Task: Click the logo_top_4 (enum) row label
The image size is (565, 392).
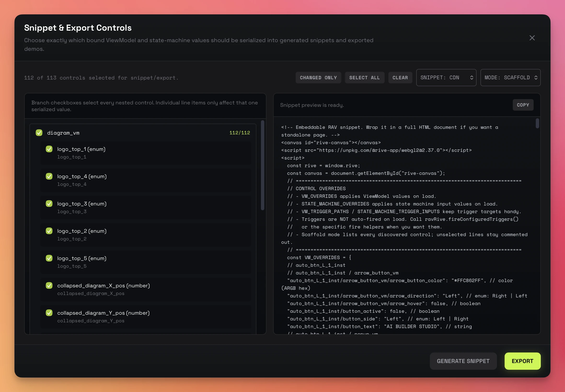Action: [x=82, y=176]
